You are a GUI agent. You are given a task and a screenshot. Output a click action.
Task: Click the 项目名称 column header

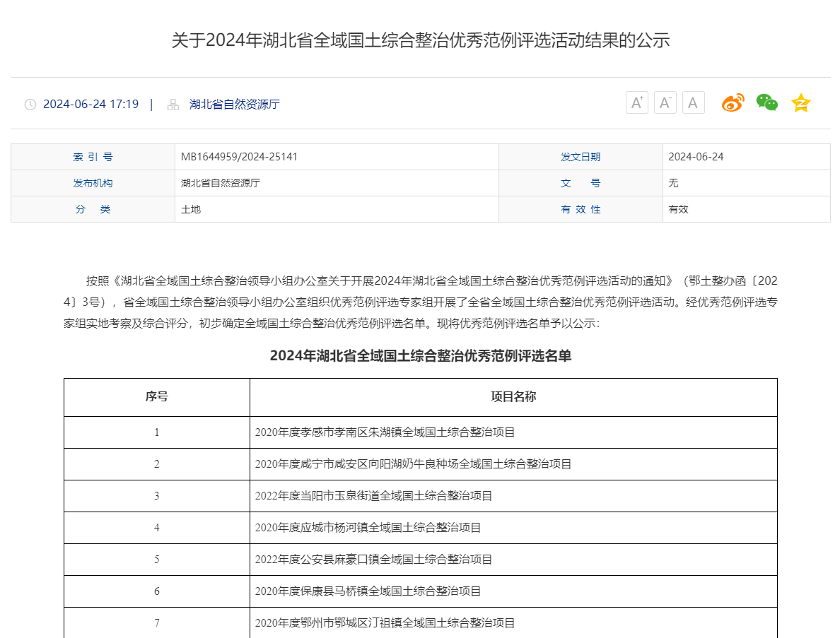pyautogui.click(x=513, y=397)
